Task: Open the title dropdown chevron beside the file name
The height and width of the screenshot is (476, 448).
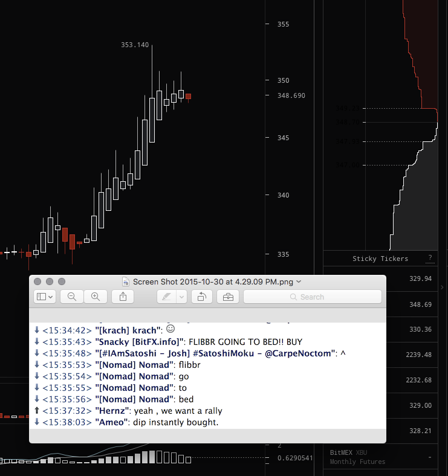Action: [299, 281]
